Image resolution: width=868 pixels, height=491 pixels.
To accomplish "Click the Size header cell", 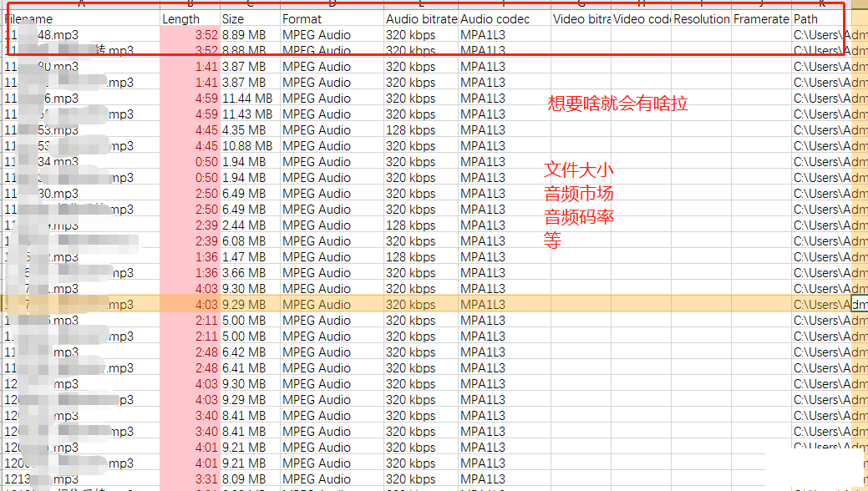I will coord(251,19).
